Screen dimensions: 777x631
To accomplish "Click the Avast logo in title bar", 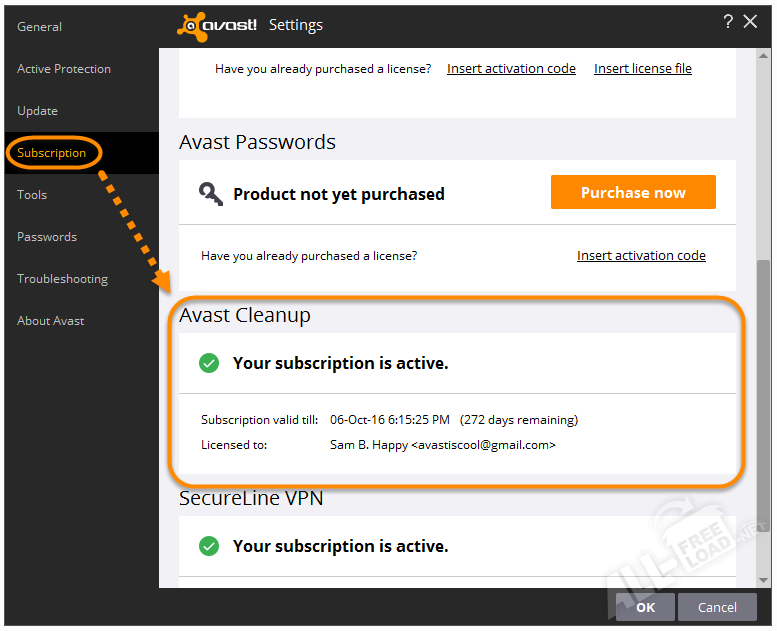I will coord(217,25).
